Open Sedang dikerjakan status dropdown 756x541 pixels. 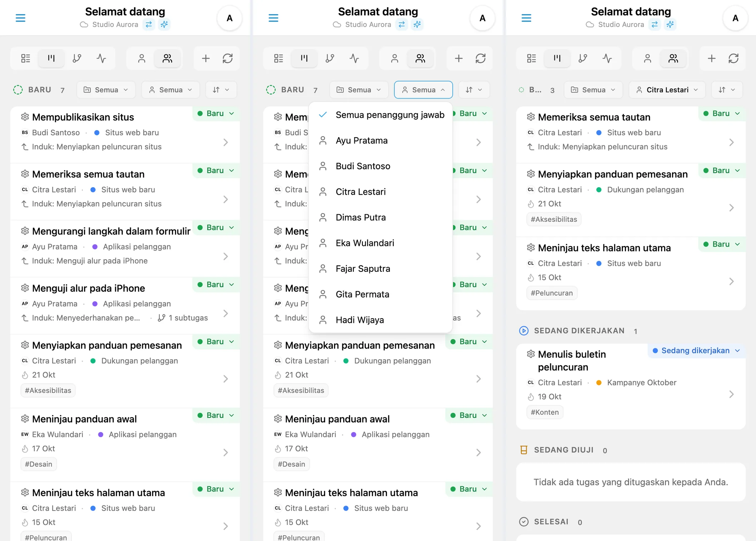point(696,350)
